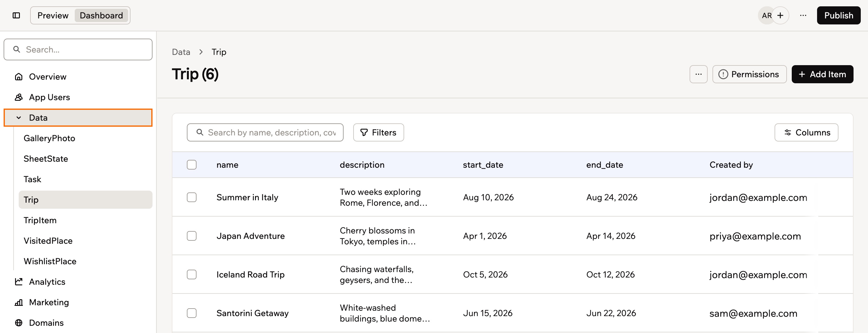Tick the Santorini Getaway row checkbox
This screenshot has width=868, height=333.
click(192, 313)
